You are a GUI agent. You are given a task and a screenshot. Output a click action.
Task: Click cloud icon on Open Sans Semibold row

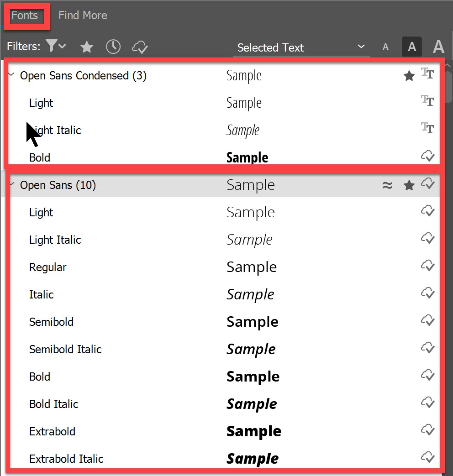tap(428, 320)
